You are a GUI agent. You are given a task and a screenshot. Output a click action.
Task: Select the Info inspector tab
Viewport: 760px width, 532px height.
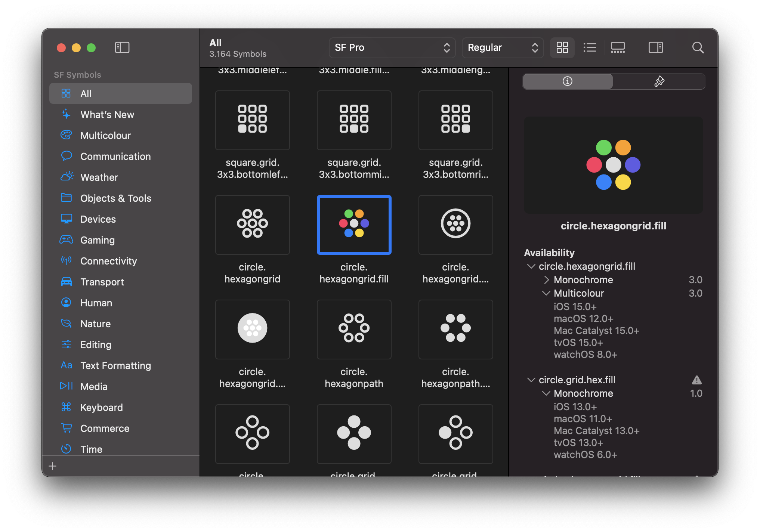click(x=567, y=81)
